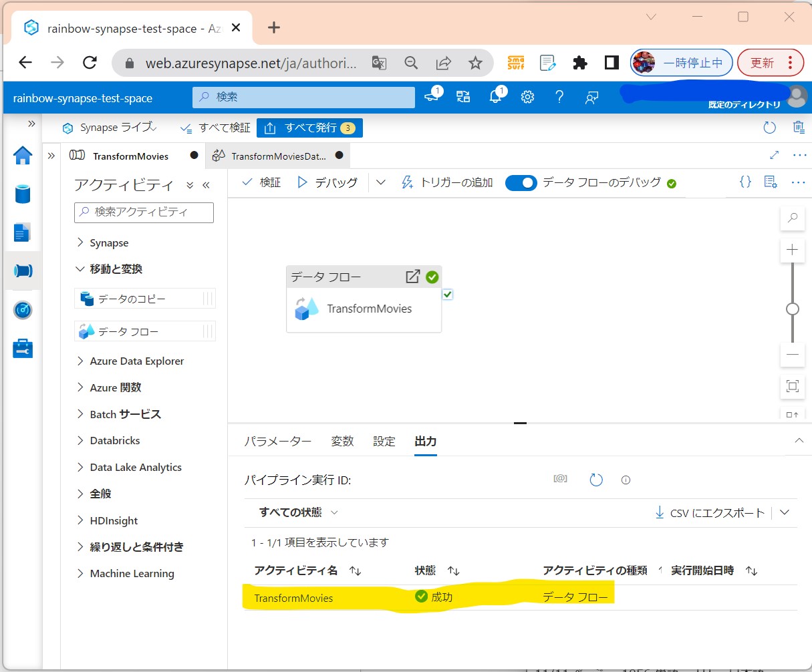This screenshot has height=672, width=812.
Task: Open the デバッグ options dropdown arrow
Action: click(x=381, y=182)
